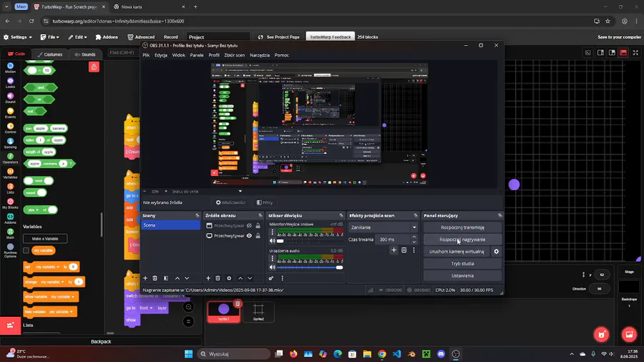Undock the Panel sterujący dock

(499, 215)
